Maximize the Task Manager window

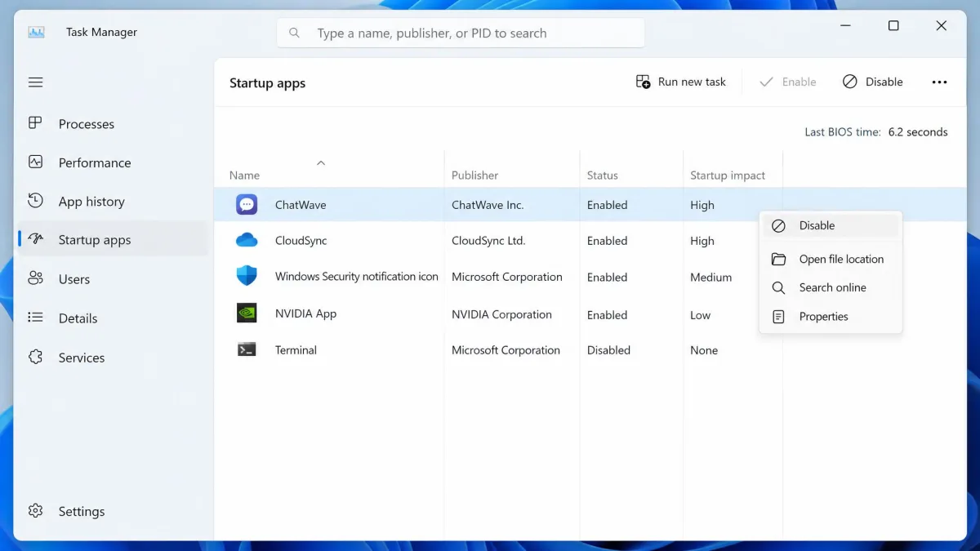(893, 26)
